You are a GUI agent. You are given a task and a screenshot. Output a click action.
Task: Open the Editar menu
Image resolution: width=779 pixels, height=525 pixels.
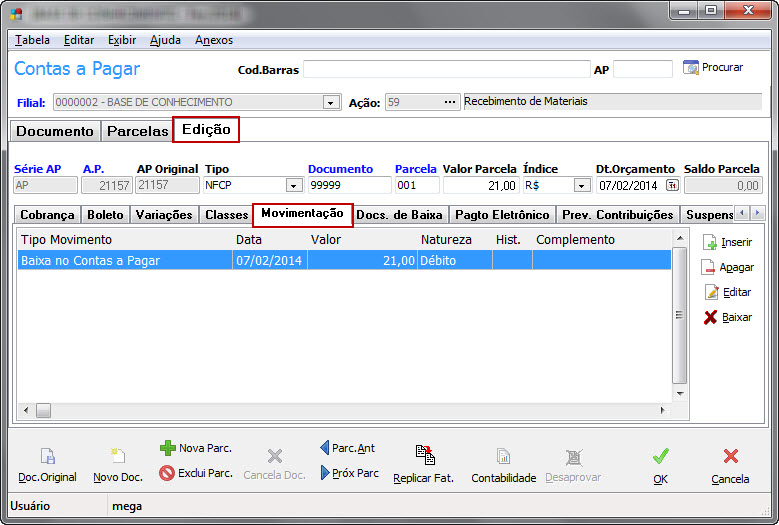(78, 40)
